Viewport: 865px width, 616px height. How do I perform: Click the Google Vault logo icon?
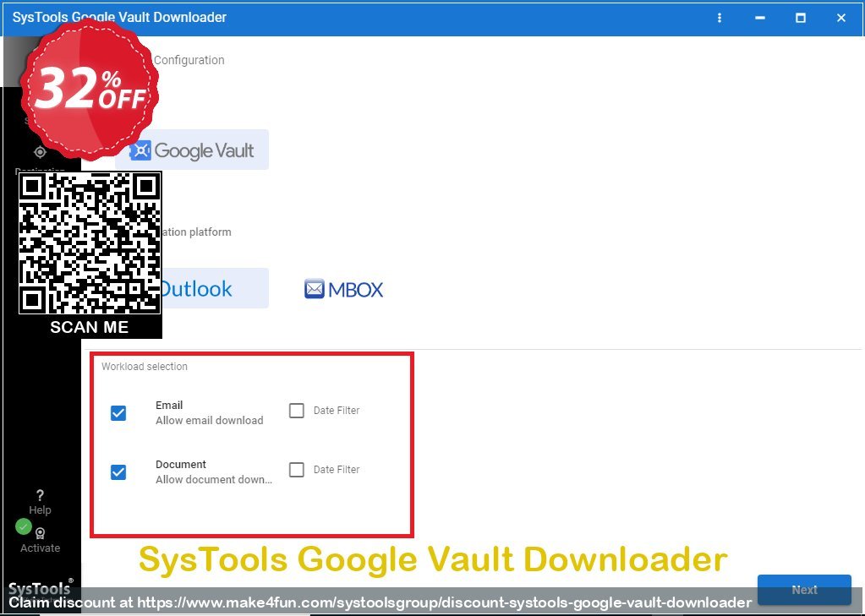coord(140,150)
